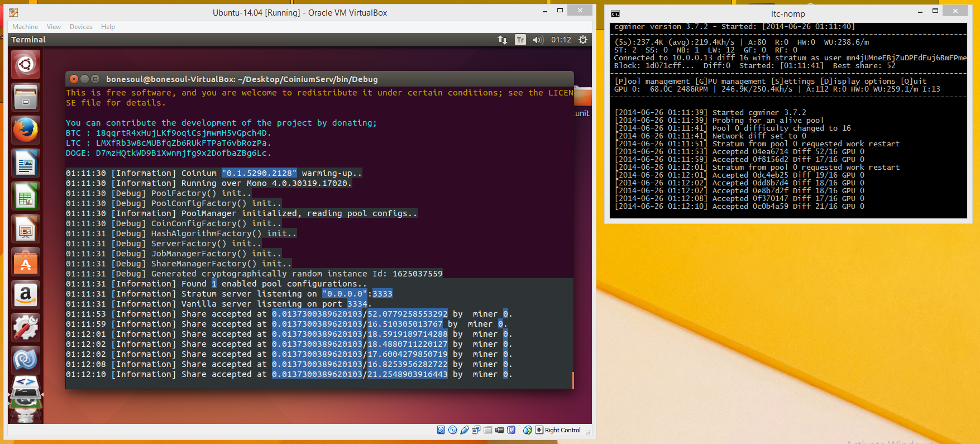Open LibreOffice Impress from the launcher
Image resolution: width=980 pixels, height=444 pixels.
coord(26,229)
